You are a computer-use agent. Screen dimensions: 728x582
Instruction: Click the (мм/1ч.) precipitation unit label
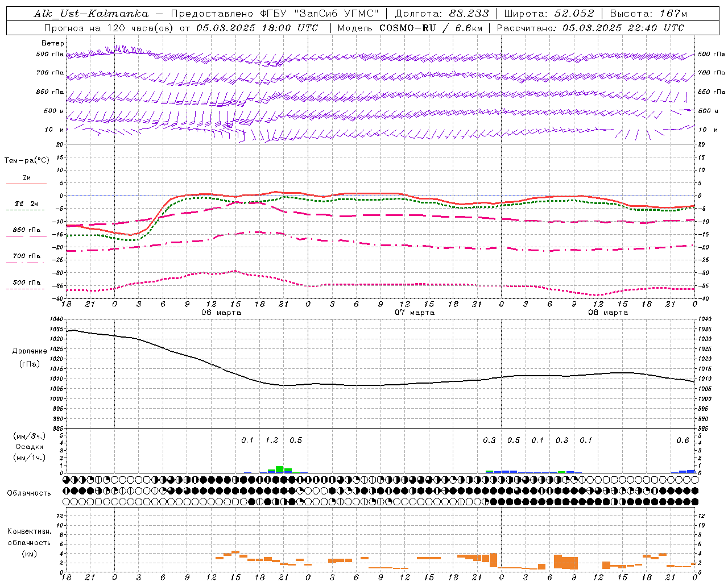pyautogui.click(x=30, y=458)
